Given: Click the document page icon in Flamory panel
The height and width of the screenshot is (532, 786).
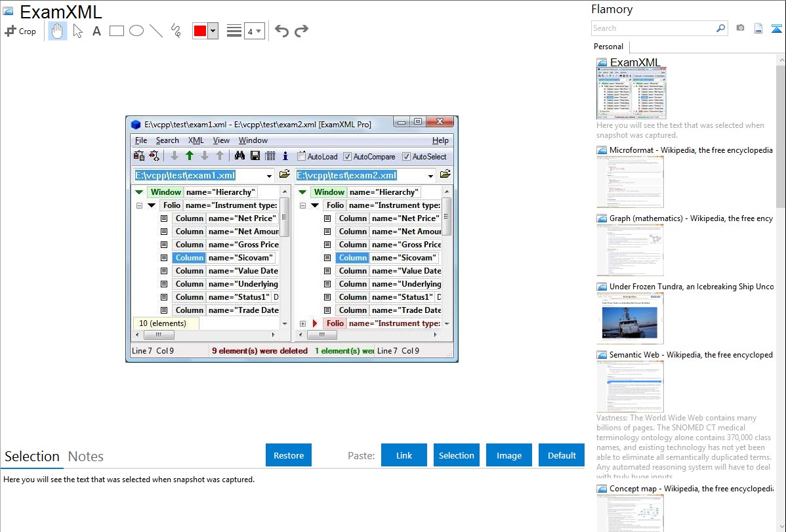Looking at the screenshot, I should pyautogui.click(x=758, y=28).
